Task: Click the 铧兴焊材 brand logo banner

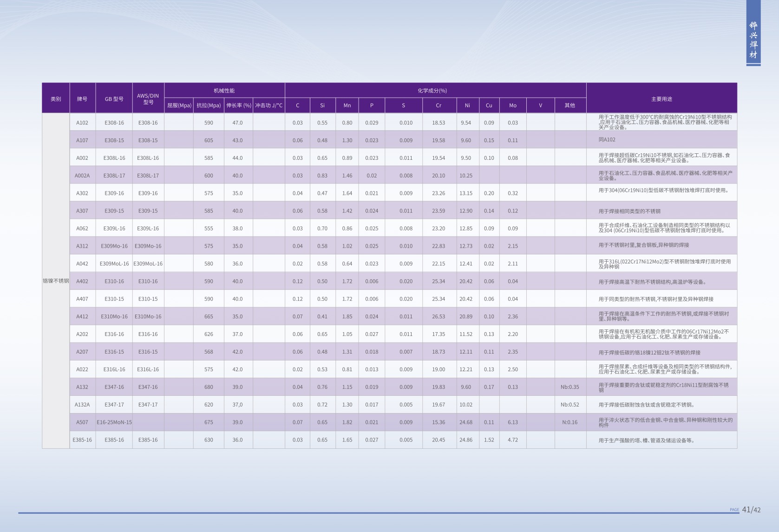Action: [753, 40]
